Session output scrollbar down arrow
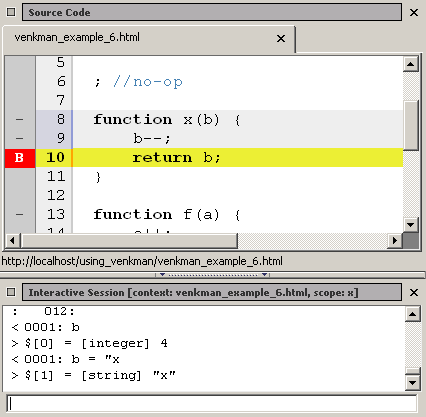 coord(413,382)
